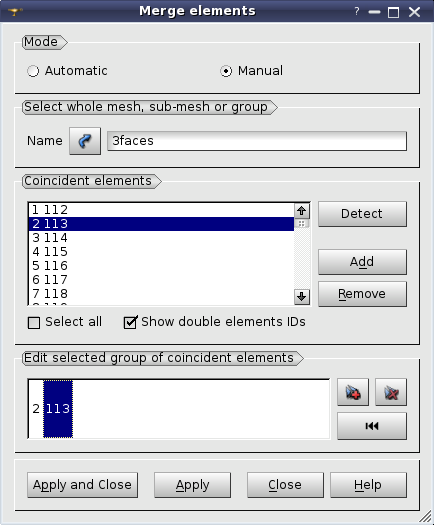Click the Apply and Close button
Screen dimensions: 434x525
pyautogui.click(x=82, y=485)
